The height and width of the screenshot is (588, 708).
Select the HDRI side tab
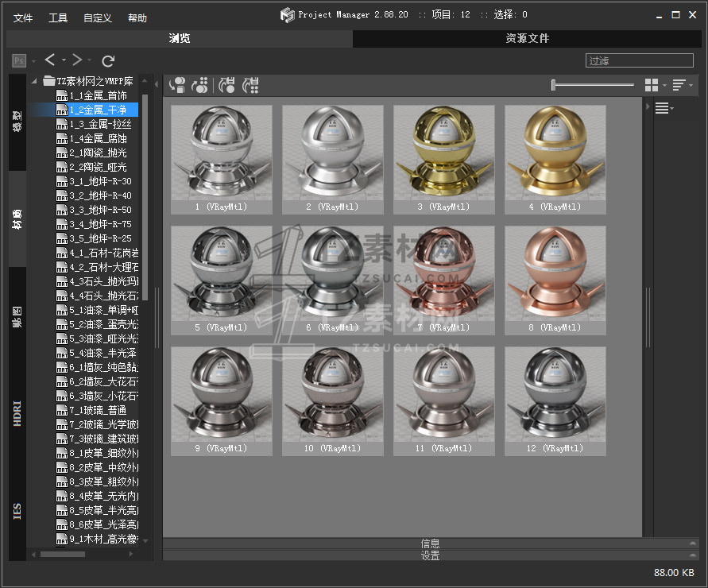click(17, 413)
